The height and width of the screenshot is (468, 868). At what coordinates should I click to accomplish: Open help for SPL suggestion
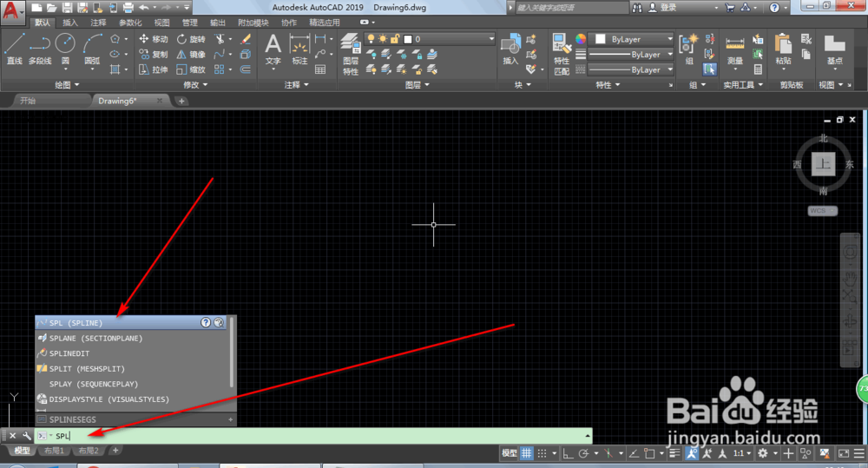point(206,322)
